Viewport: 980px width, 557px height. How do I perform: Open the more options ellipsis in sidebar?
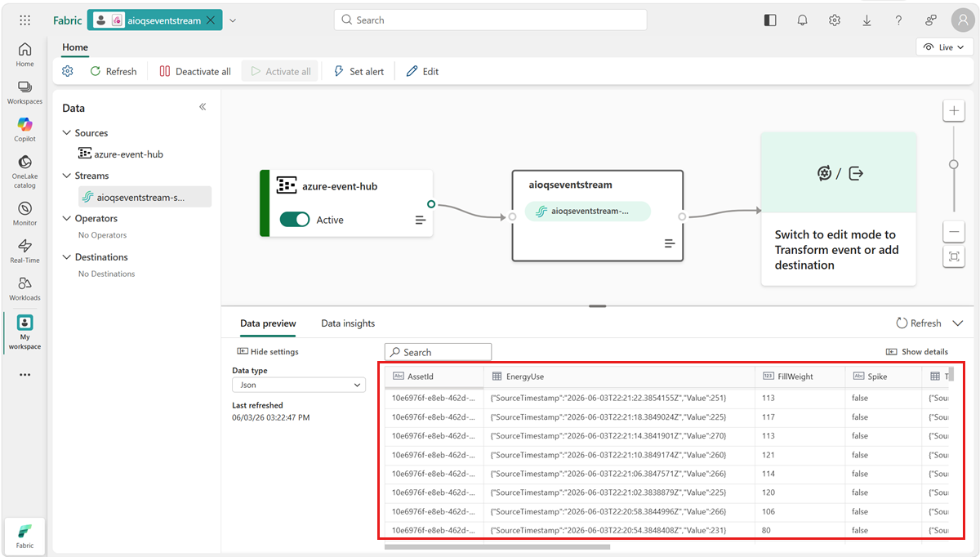pos(24,375)
